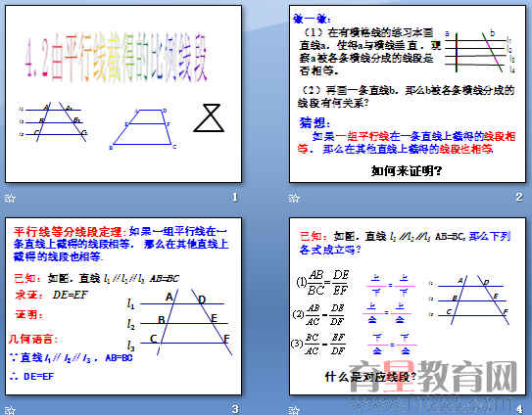Viewport: 532px width, 415px height.
Task: Click the grid lines diagram with lines a and b
Action: pos(479,52)
